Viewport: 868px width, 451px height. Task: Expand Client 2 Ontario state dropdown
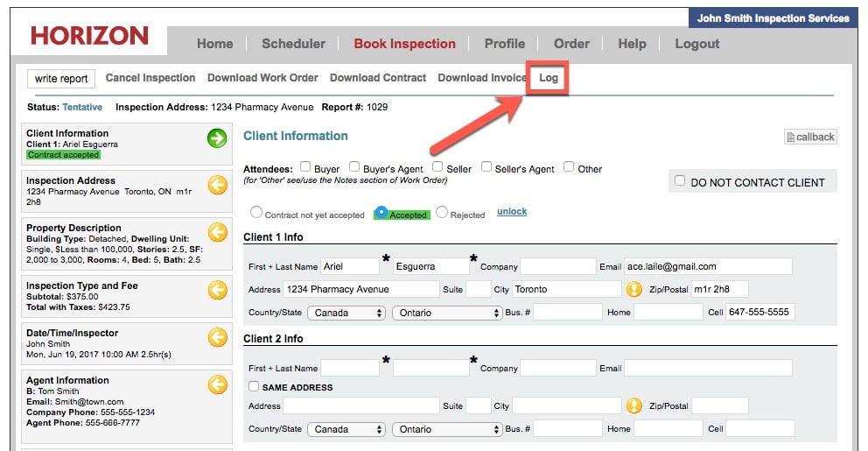click(x=446, y=429)
